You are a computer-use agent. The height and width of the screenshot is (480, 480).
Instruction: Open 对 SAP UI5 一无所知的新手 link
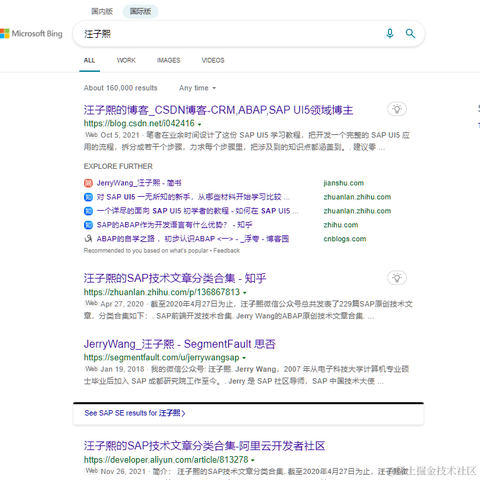(193, 197)
